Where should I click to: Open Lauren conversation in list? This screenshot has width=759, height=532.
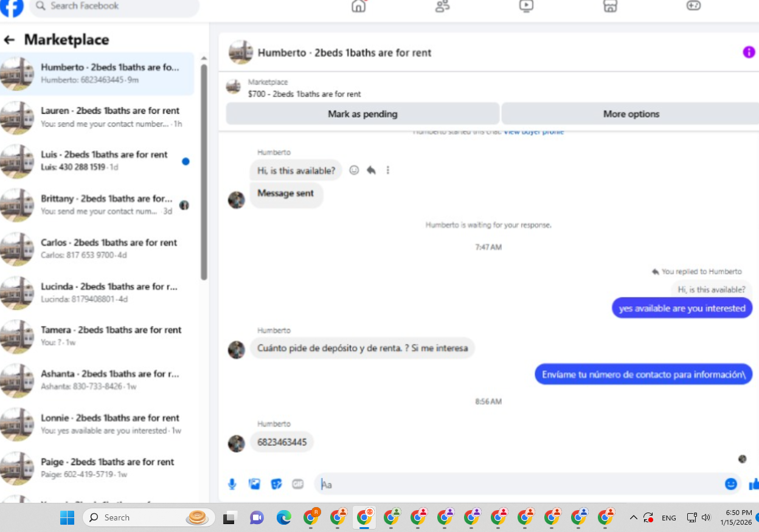pyautogui.click(x=97, y=117)
